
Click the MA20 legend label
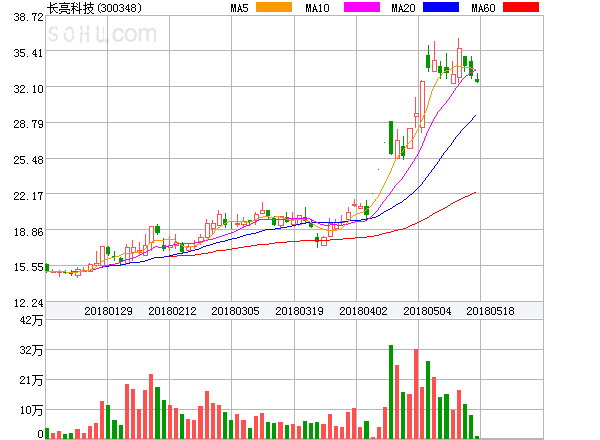(403, 8)
